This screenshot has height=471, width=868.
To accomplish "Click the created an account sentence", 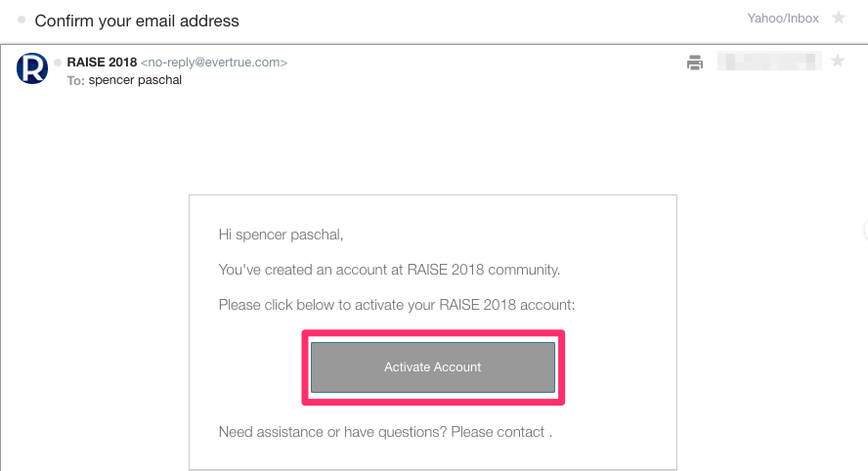I will coord(389,270).
